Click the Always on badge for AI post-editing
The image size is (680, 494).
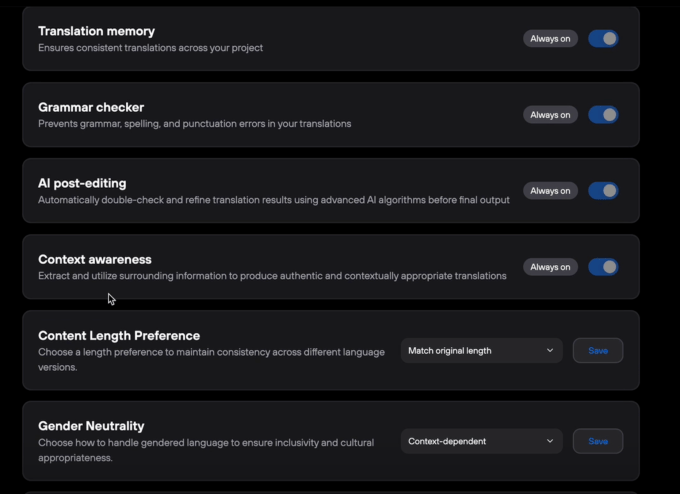point(550,191)
